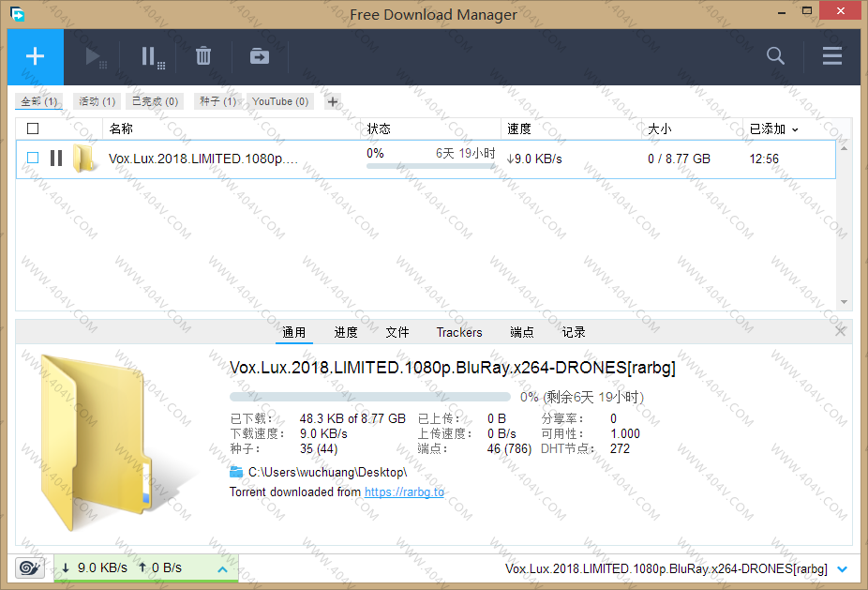The width and height of the screenshot is (868, 590).
Task: Add a new tag with plus button
Action: 332,101
